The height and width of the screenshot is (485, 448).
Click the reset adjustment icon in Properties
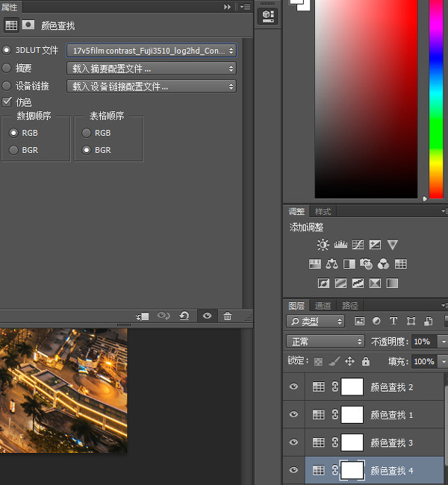[x=184, y=316]
